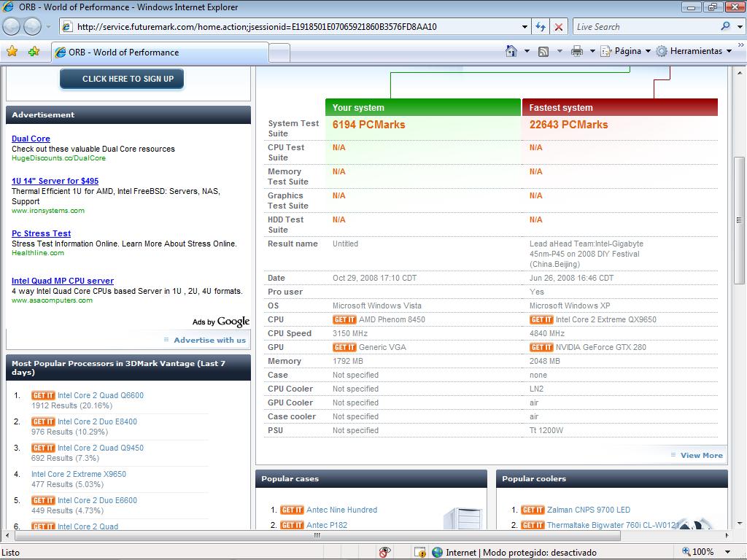
Task: Refresh the page using the address bar icon
Action: click(x=541, y=27)
